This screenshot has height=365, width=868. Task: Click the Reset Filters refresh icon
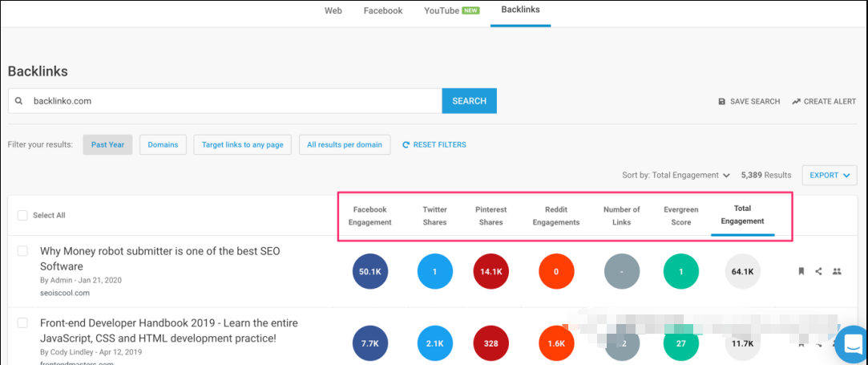pos(406,145)
